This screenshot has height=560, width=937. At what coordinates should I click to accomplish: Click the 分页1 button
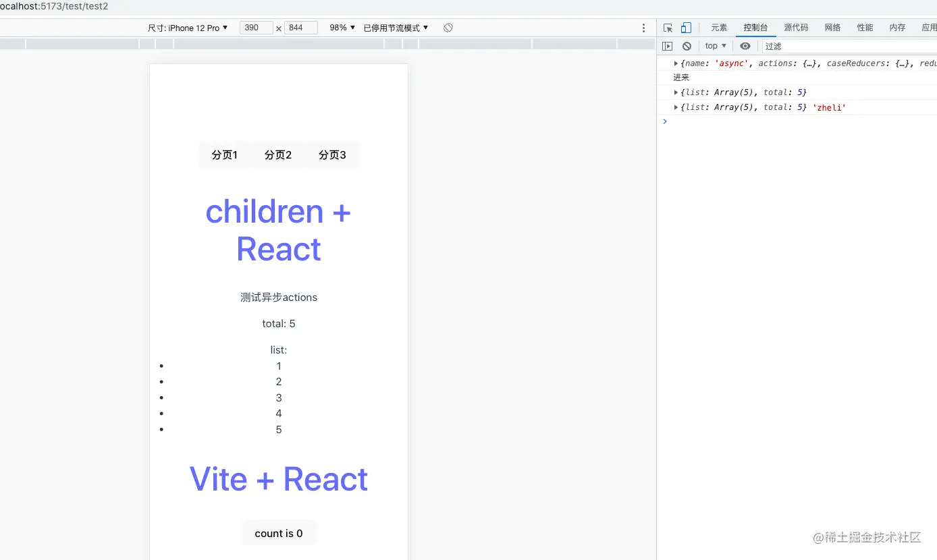[x=225, y=155]
